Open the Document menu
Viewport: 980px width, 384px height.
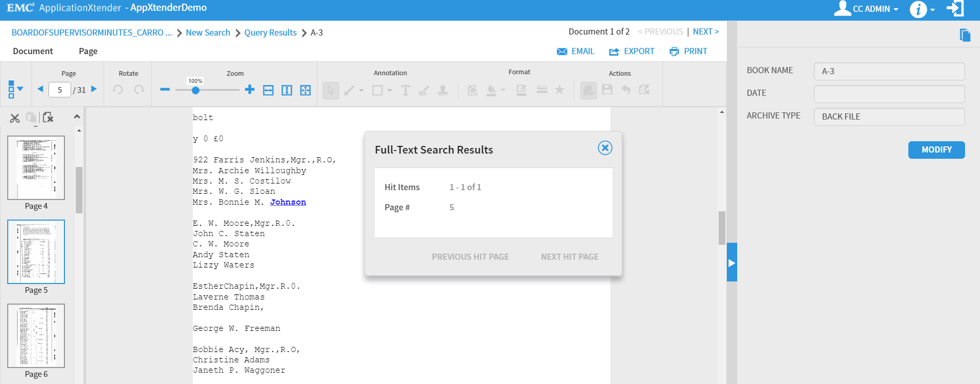click(33, 51)
